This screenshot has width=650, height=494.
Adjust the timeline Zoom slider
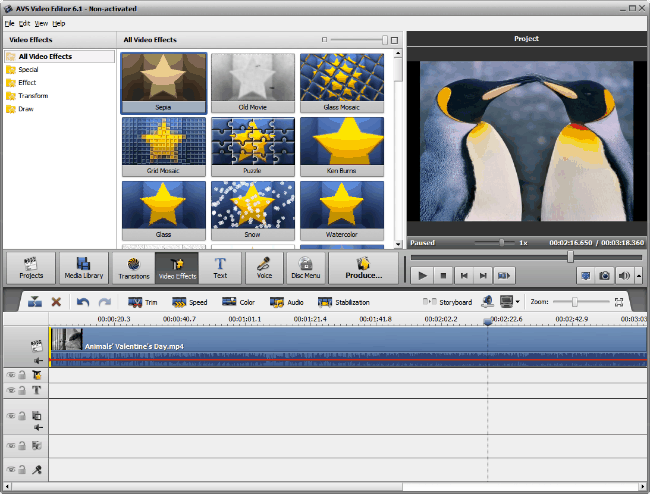pos(574,302)
